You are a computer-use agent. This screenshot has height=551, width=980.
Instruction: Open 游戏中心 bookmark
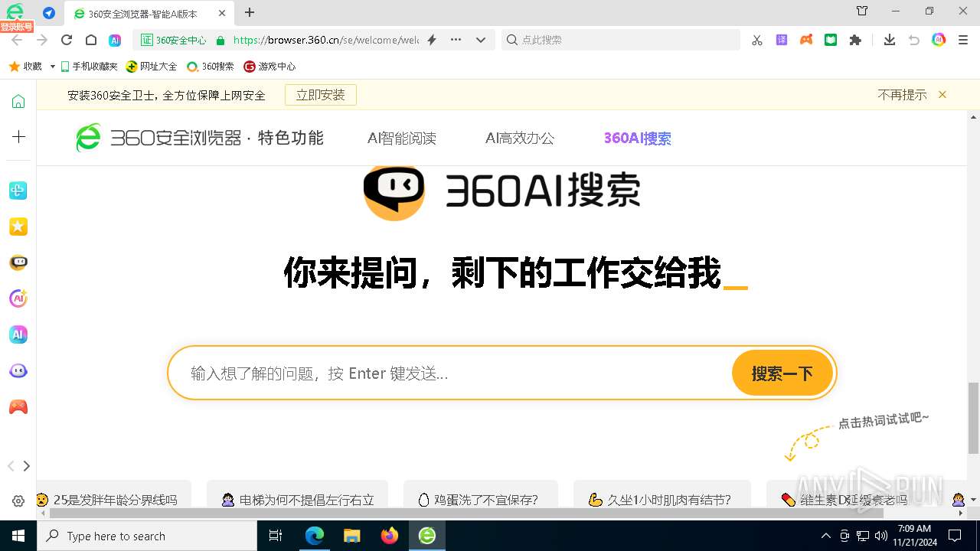point(269,67)
